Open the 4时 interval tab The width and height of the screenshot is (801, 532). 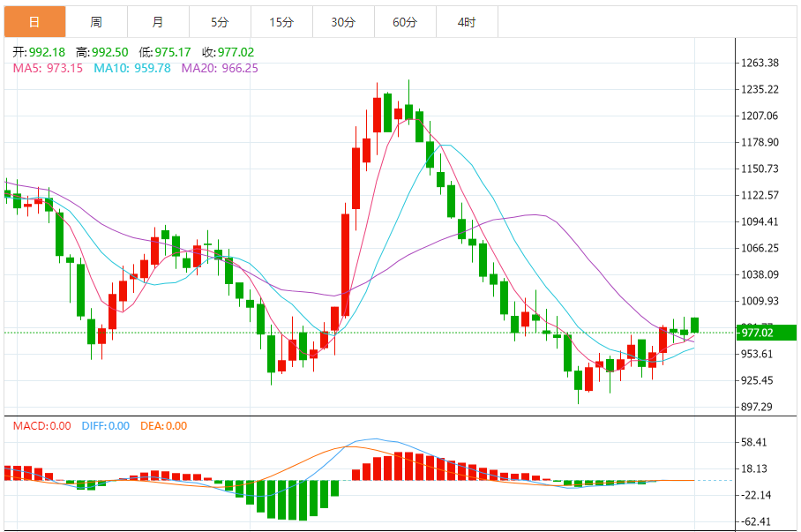[x=467, y=22]
